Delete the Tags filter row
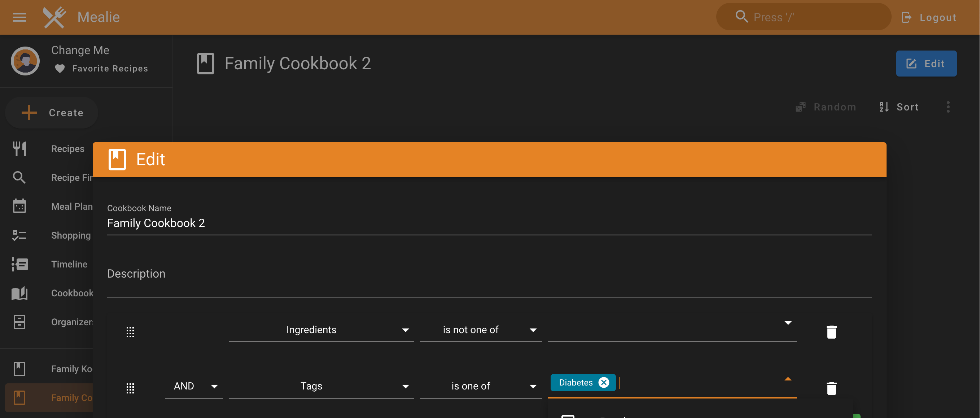Screen dimensions: 980x418 831,388
